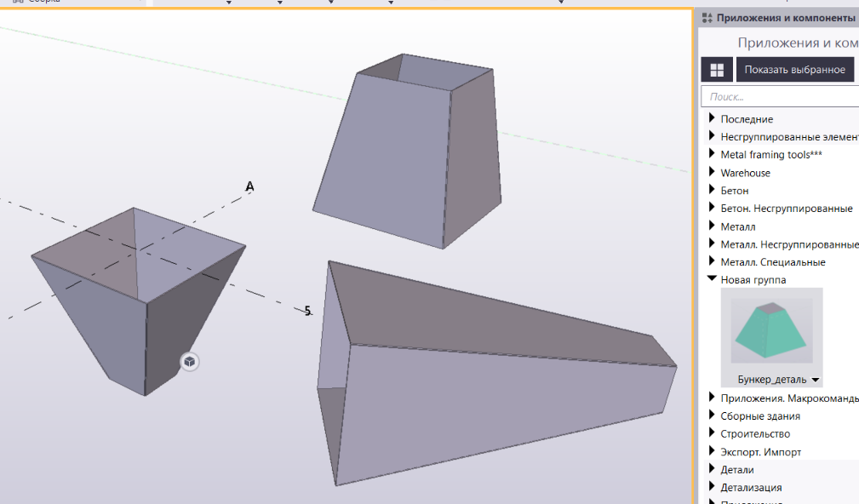Select the Строительство tree item

754,434
